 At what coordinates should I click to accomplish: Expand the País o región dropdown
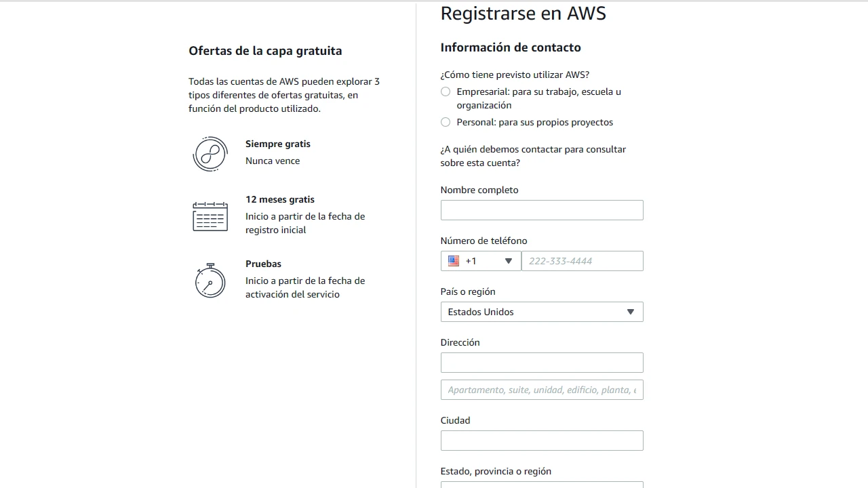(x=542, y=312)
